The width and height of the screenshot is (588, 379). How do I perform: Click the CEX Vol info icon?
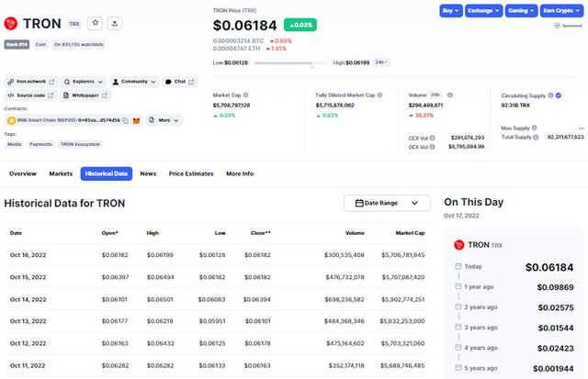click(432, 138)
